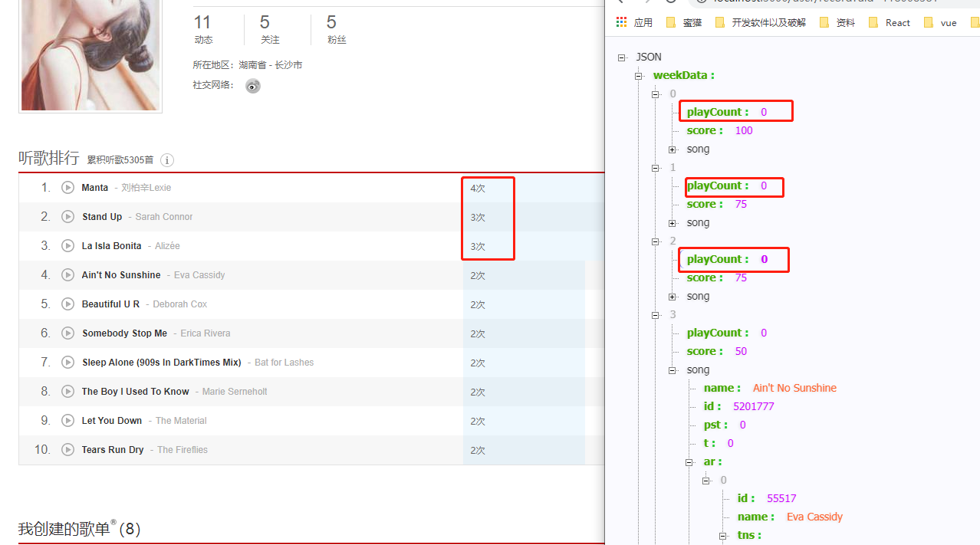Open artist Deborah Cox
The height and width of the screenshot is (545, 980).
pos(180,304)
